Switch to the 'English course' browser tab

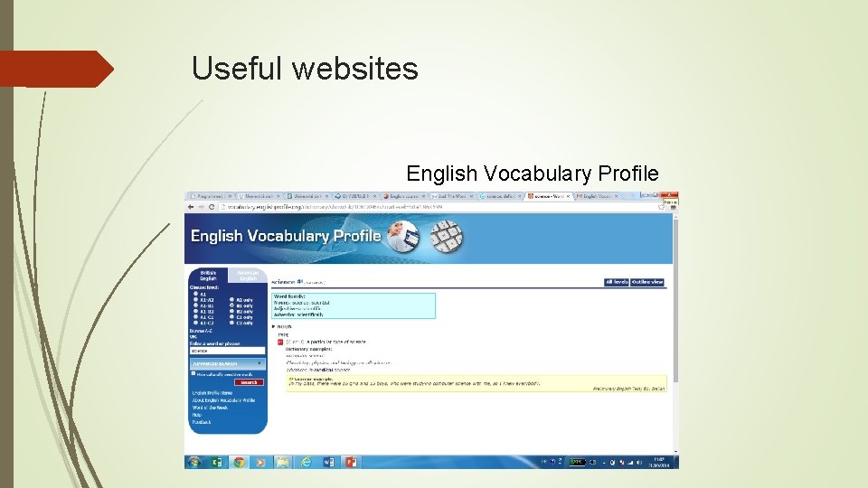[403, 196]
